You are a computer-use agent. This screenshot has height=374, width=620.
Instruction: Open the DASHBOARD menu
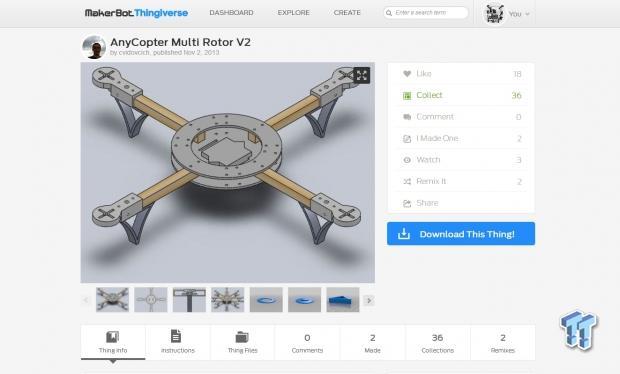(231, 13)
